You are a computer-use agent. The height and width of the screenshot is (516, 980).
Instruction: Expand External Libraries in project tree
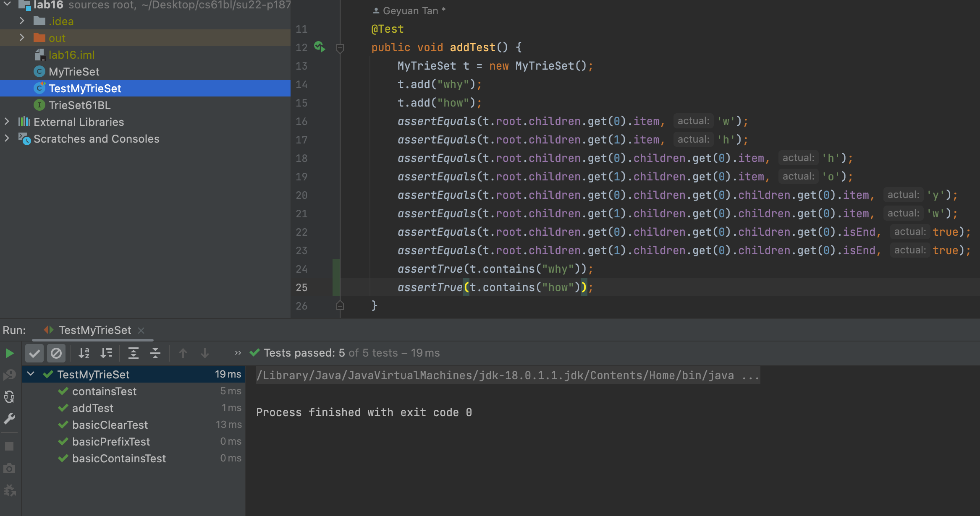tap(7, 122)
